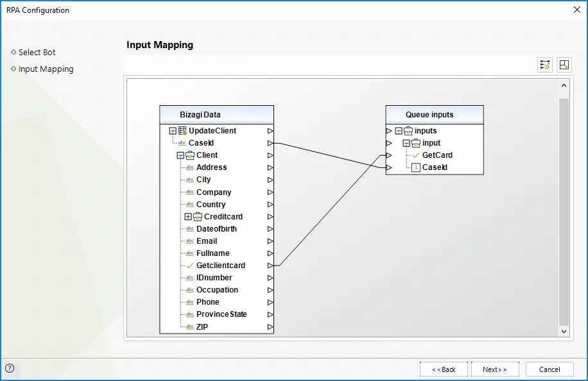Click the auto-map toolbar icon
Image resolution: width=588 pixels, height=381 pixels.
click(x=544, y=65)
